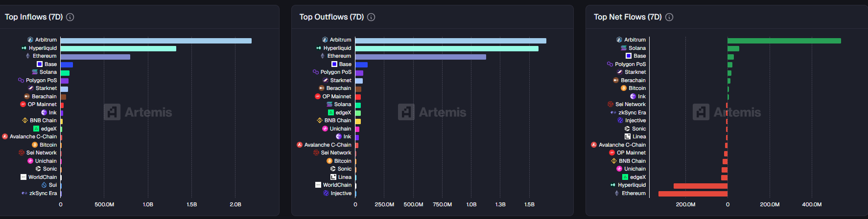Click Injective label in Top Outflows chart
The width and height of the screenshot is (868, 219).
point(341,193)
